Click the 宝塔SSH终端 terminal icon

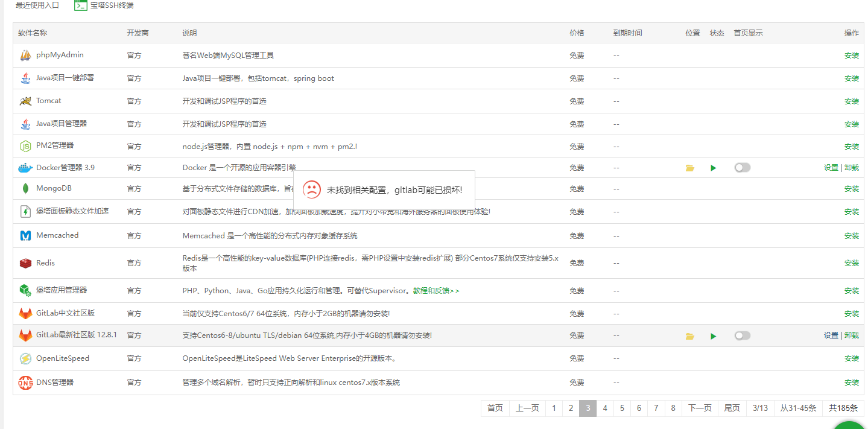click(81, 5)
